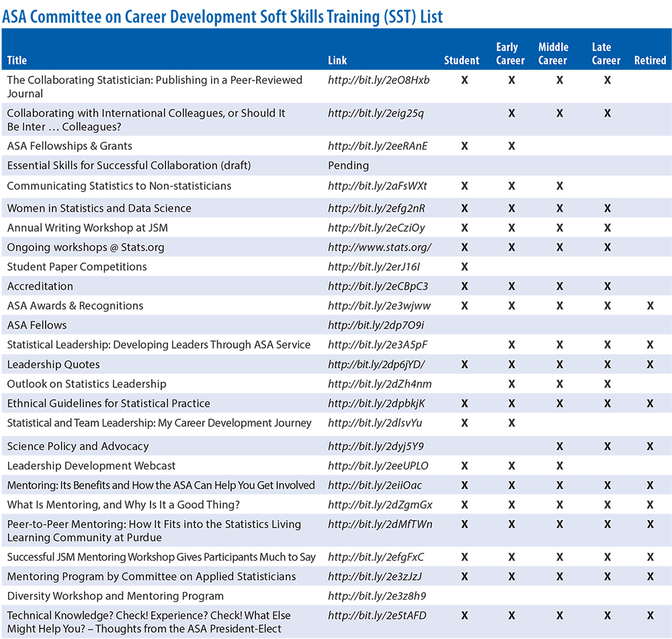Viewport: 672px width, 639px height.
Task: Click the Retired X for ASA Awards & Recognitions
Action: tap(650, 306)
